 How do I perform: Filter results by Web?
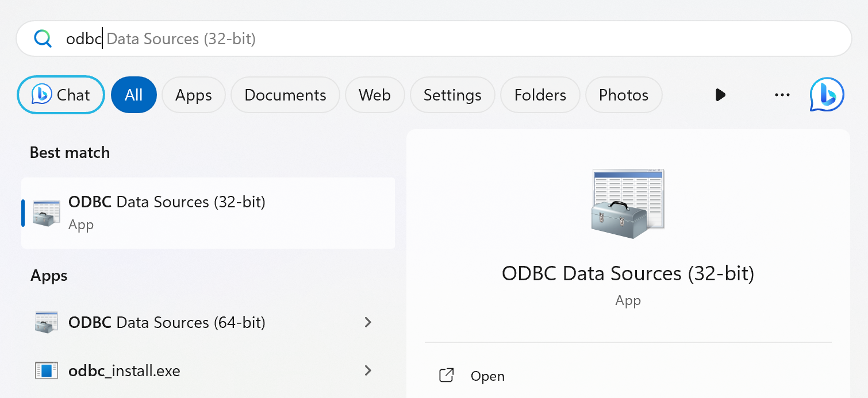[x=375, y=95]
